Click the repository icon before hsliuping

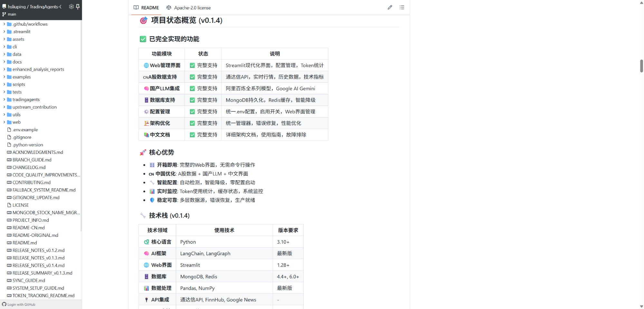click(4, 6)
